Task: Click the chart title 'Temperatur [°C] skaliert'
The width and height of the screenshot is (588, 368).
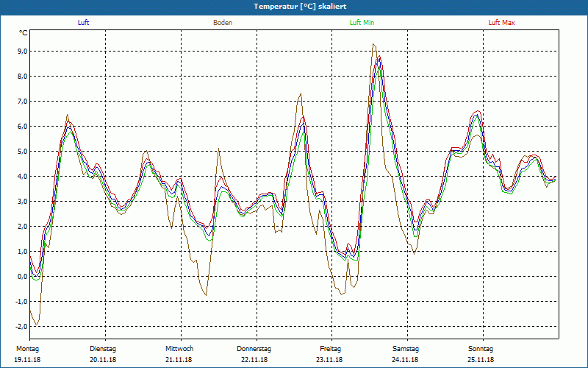Action: point(300,7)
